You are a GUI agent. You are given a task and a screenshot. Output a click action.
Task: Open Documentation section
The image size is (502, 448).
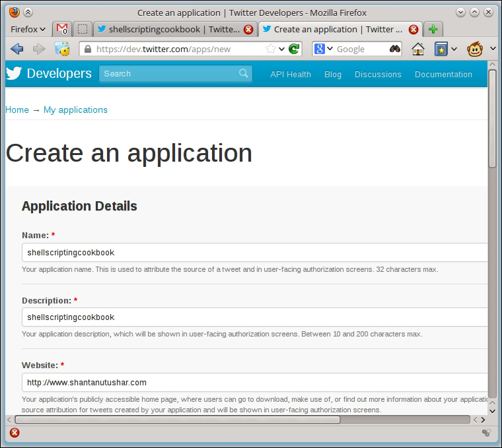(443, 74)
